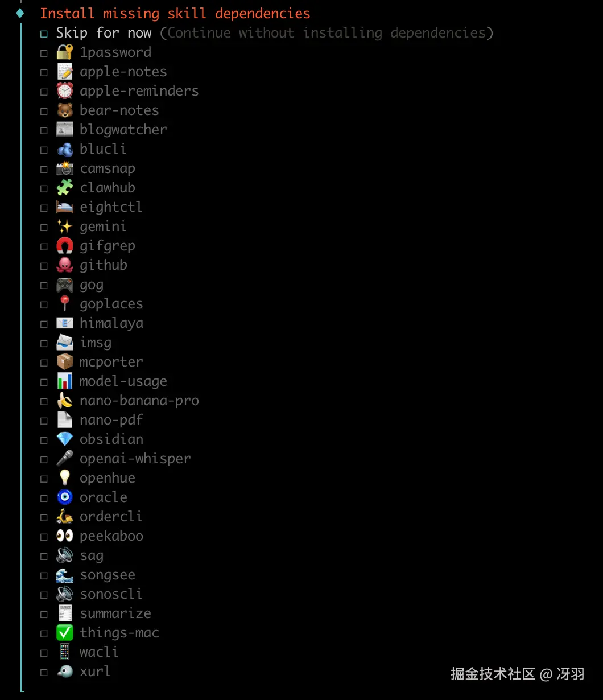Check the box next to summarize
Viewport: 603px width, 700px height.
44,615
